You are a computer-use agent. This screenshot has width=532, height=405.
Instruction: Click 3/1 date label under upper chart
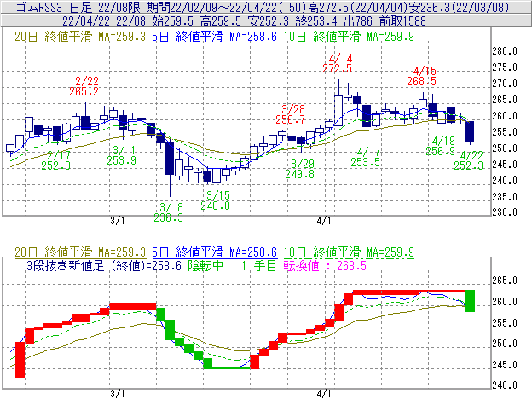pyautogui.click(x=118, y=221)
